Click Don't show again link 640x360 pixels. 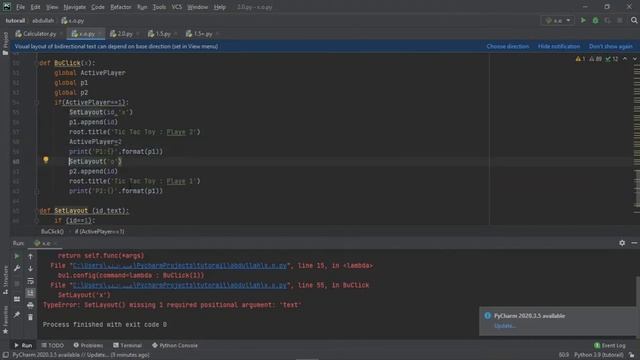611,47
